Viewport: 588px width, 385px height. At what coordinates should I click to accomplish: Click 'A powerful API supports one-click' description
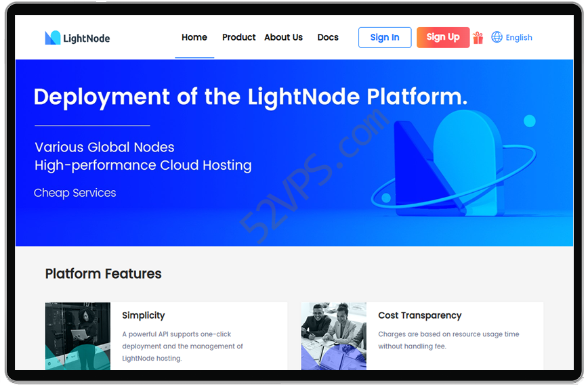click(176, 334)
